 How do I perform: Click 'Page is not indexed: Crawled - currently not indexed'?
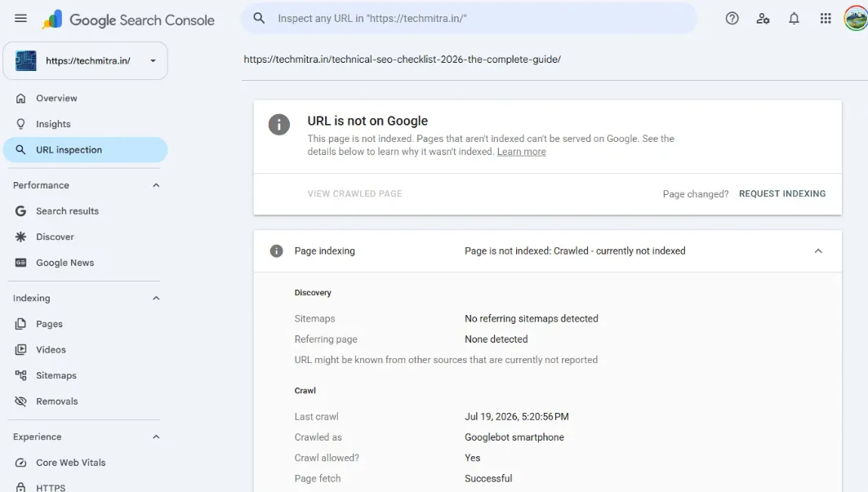tap(575, 251)
